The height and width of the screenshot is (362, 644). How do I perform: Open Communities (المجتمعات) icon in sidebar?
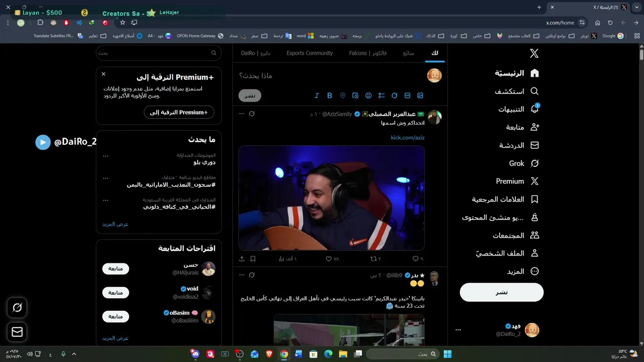534,235
